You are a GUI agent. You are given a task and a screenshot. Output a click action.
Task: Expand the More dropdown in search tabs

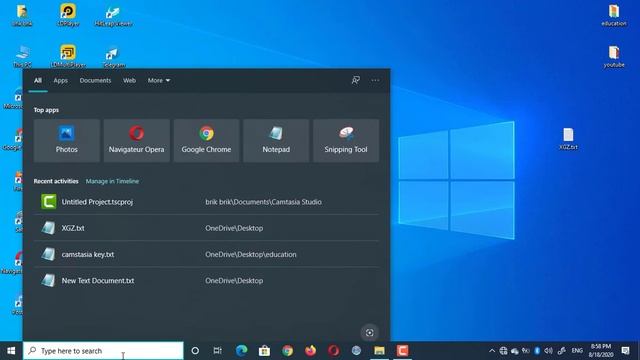(x=159, y=80)
